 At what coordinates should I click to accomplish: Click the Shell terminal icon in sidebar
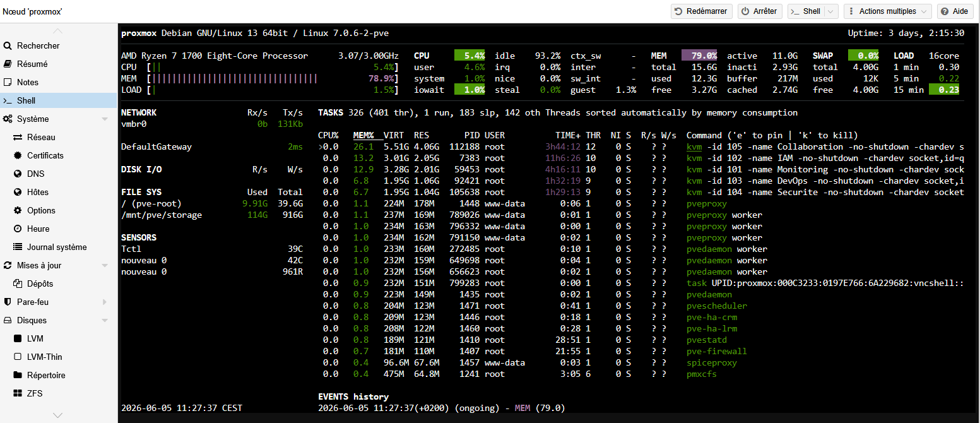click(8, 100)
